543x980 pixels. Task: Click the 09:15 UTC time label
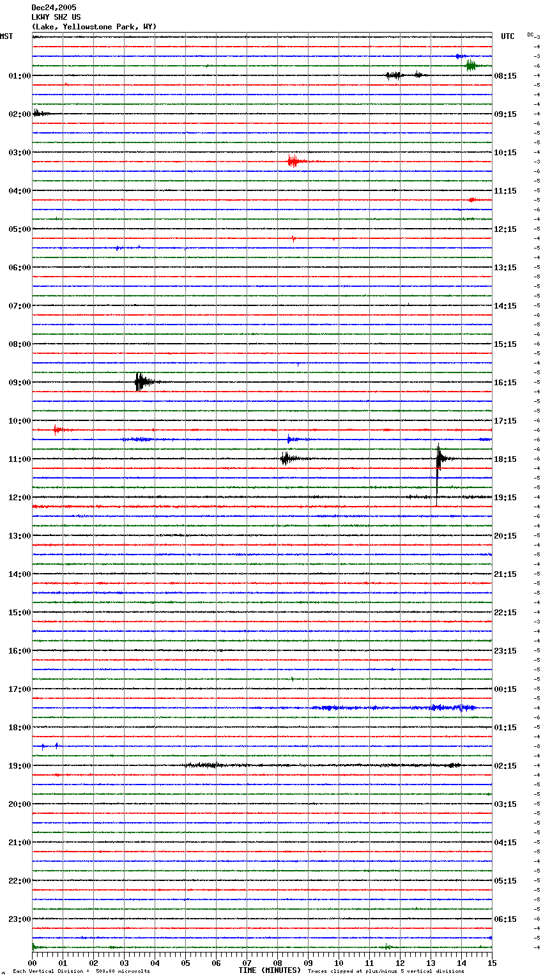coord(505,114)
